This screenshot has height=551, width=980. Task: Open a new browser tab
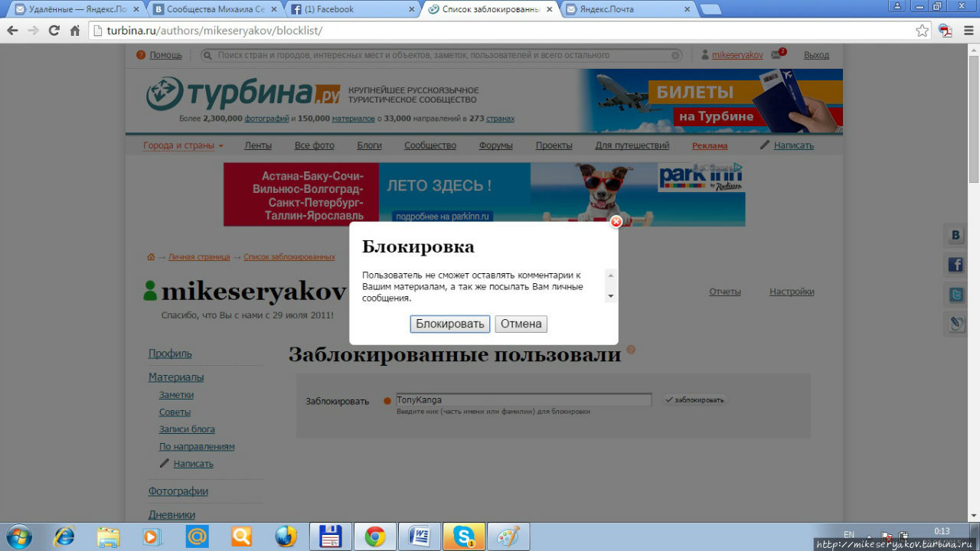click(x=710, y=9)
